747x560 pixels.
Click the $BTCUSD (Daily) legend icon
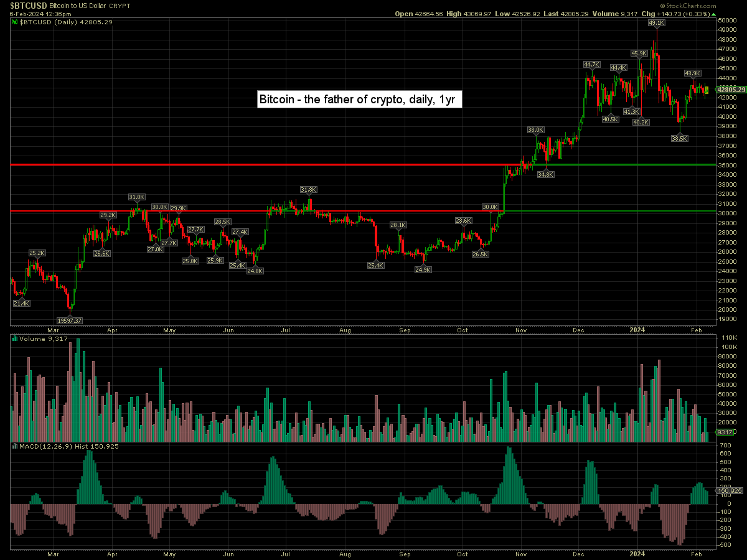click(x=15, y=21)
